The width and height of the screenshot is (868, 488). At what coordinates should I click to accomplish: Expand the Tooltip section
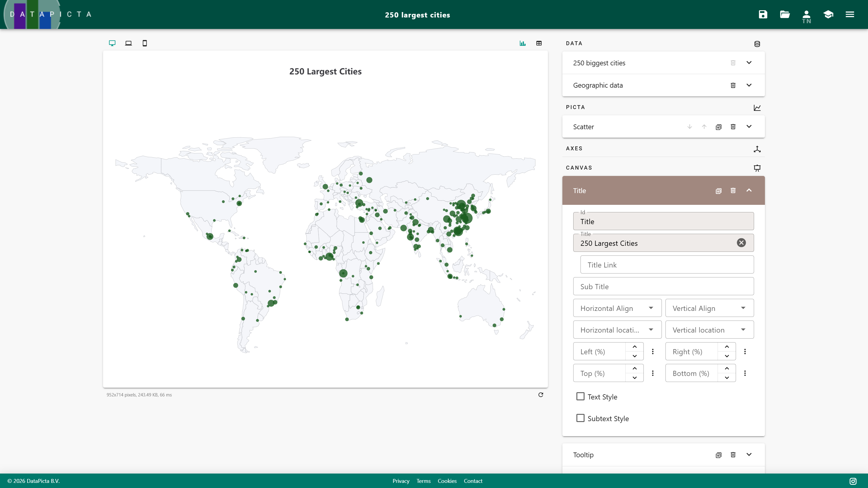point(749,455)
